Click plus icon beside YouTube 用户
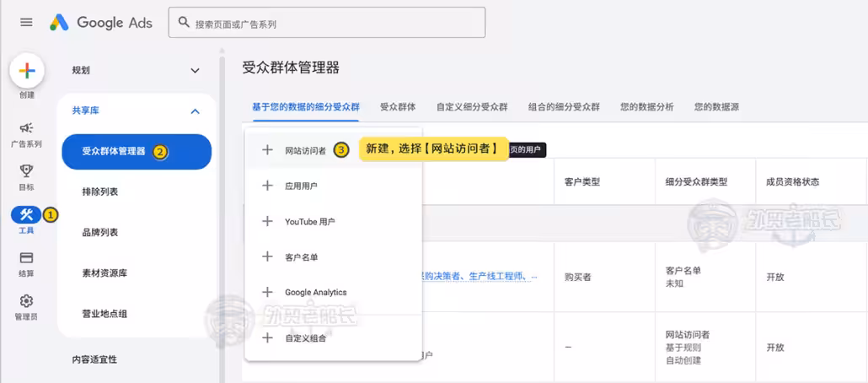 [x=267, y=221]
